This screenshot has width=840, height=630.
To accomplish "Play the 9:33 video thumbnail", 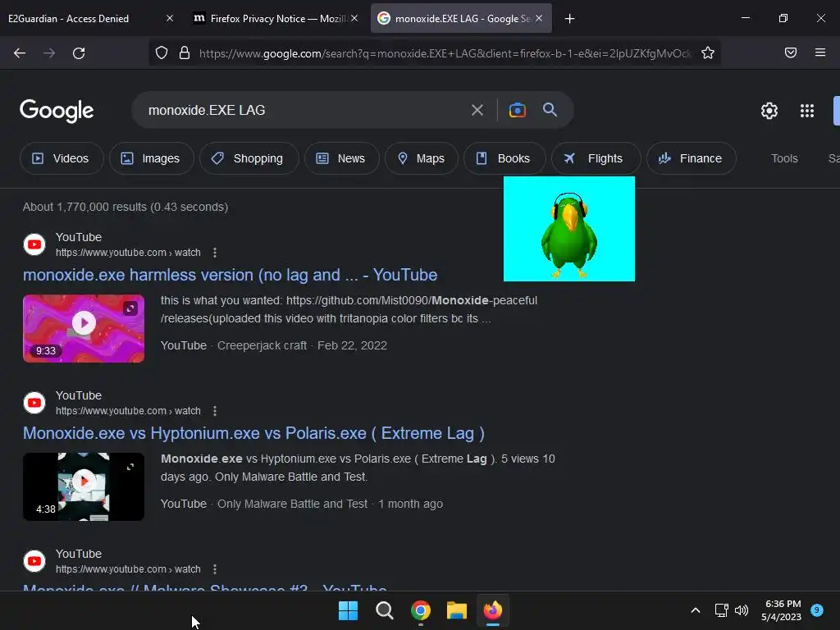I will point(84,328).
